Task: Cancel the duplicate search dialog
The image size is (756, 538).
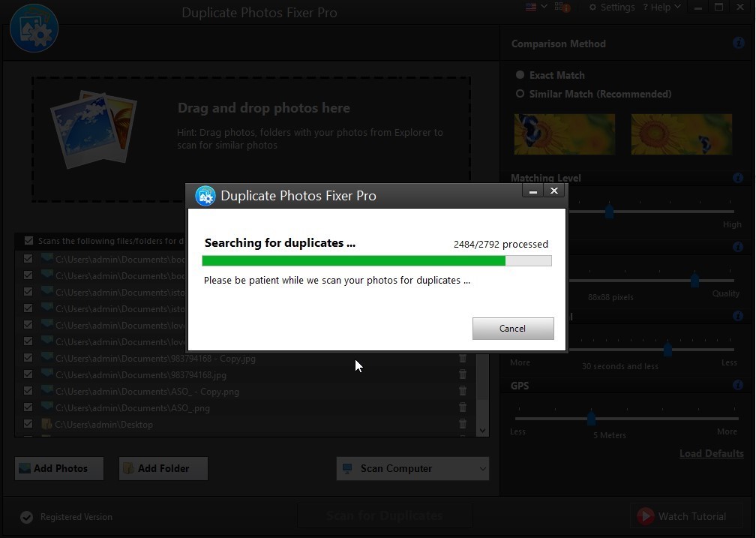Action: pos(513,329)
